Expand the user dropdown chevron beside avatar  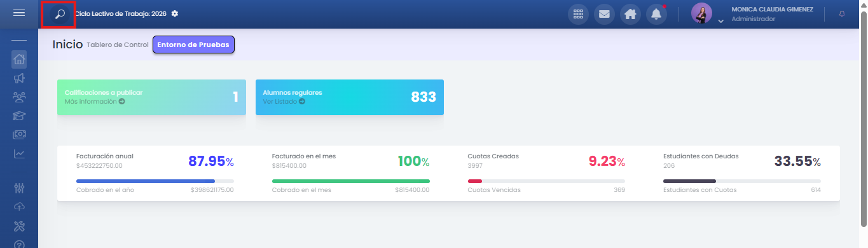(720, 21)
